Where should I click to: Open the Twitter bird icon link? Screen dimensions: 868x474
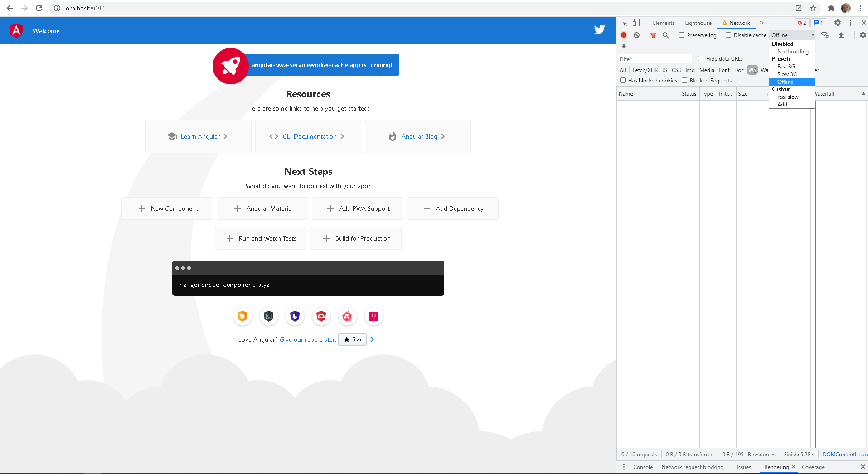[x=600, y=29]
